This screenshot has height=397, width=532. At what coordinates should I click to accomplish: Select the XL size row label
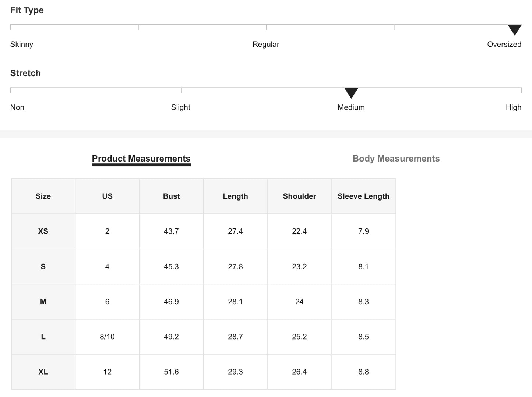coord(43,372)
